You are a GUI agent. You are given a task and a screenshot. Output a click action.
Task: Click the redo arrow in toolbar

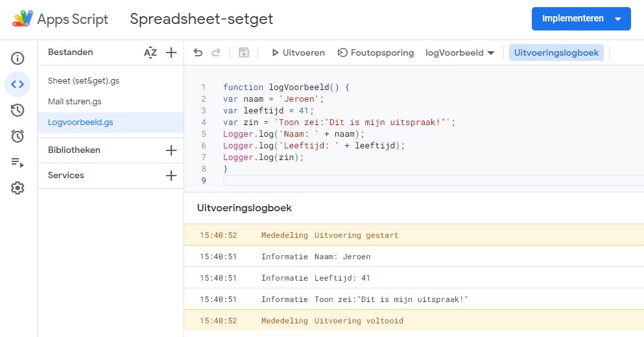tap(216, 52)
